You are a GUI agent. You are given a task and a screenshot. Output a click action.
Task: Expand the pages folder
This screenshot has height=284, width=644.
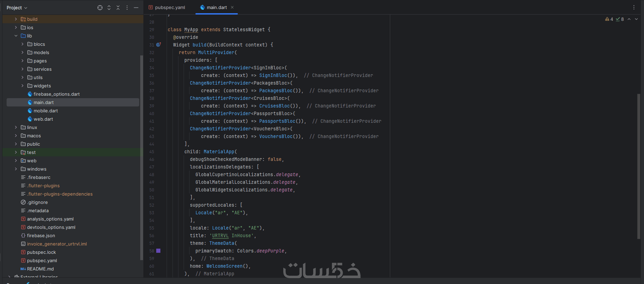(x=23, y=61)
